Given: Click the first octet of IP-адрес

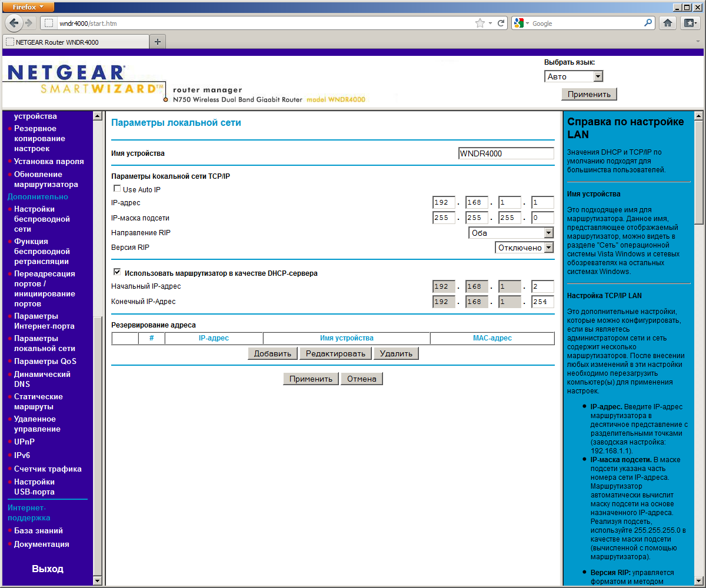Looking at the screenshot, I should 444,202.
